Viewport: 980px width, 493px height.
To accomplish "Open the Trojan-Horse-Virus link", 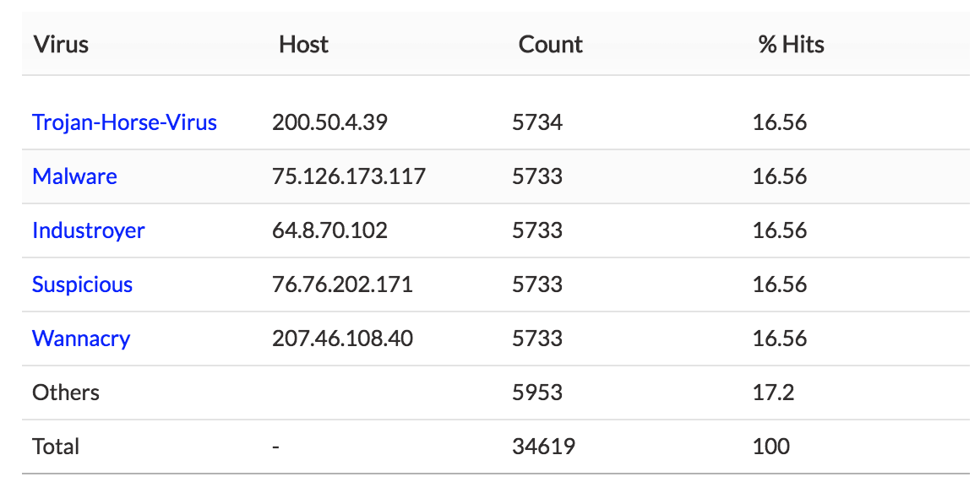I will click(x=124, y=122).
